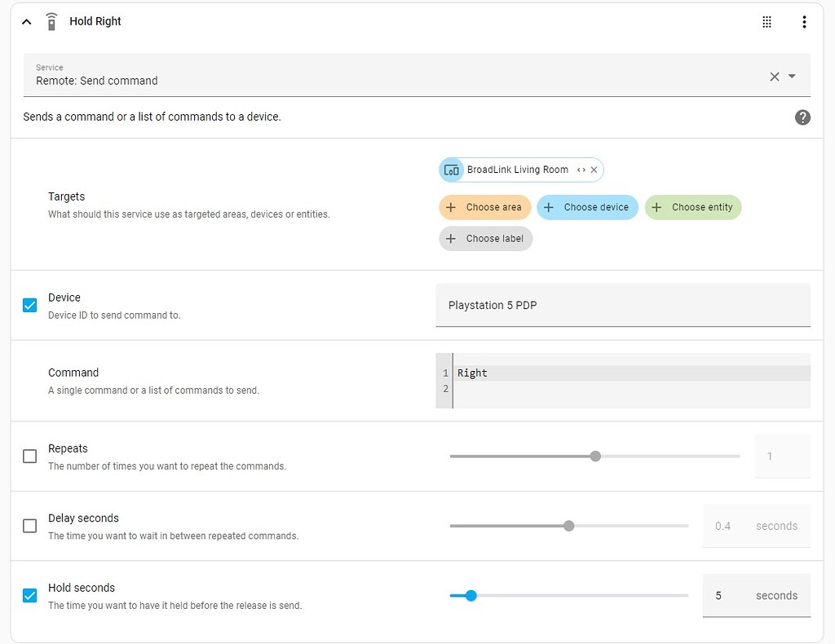The height and width of the screenshot is (644, 835).
Task: Click the Choose entity button
Action: click(x=693, y=207)
